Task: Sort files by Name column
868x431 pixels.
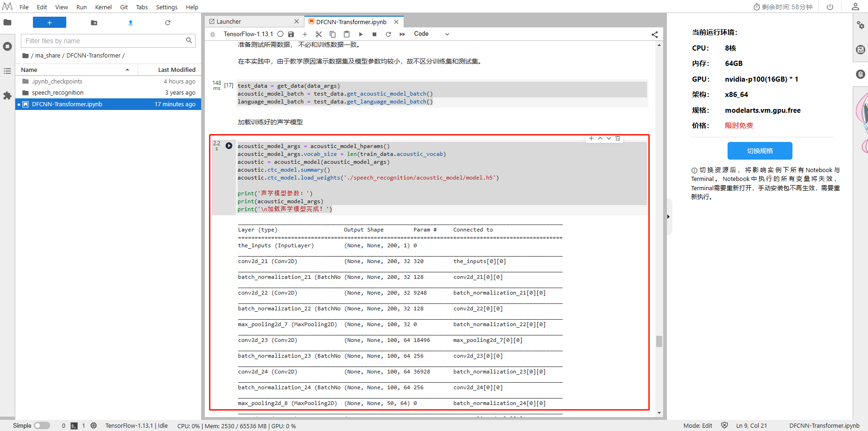Action: tap(76, 70)
